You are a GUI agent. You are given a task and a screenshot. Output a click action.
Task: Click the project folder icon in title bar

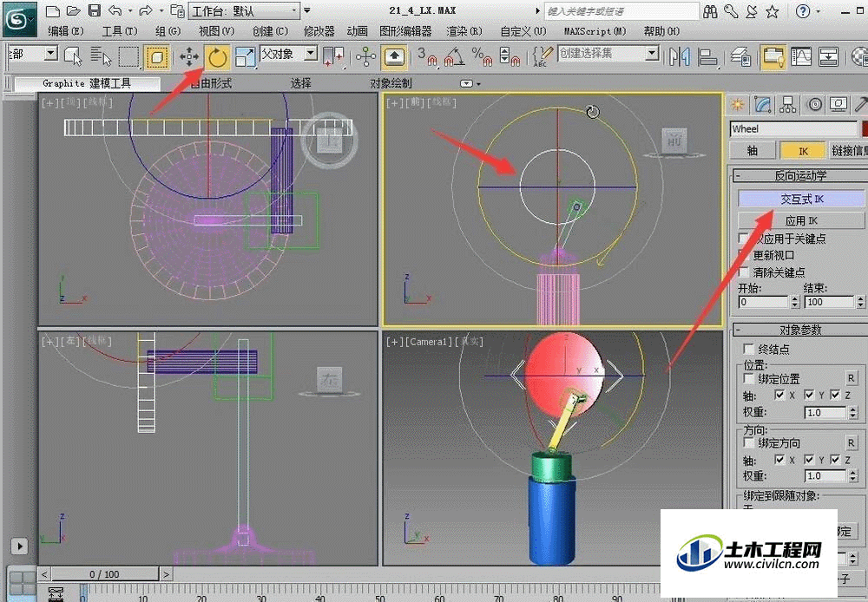177,10
